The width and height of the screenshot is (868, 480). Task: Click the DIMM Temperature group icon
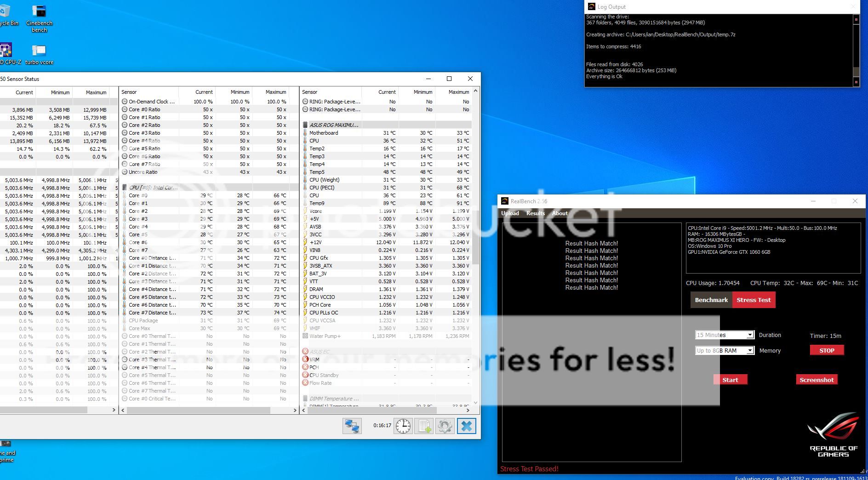pyautogui.click(x=305, y=399)
